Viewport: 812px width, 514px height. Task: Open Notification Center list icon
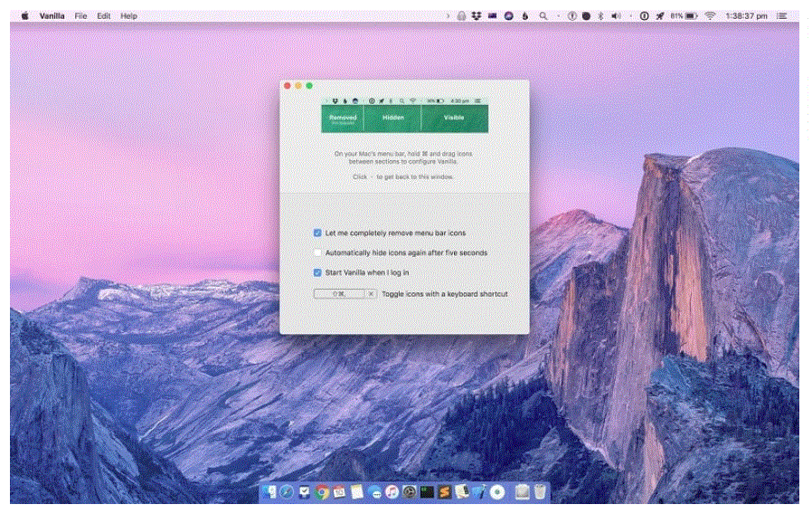coord(781,16)
